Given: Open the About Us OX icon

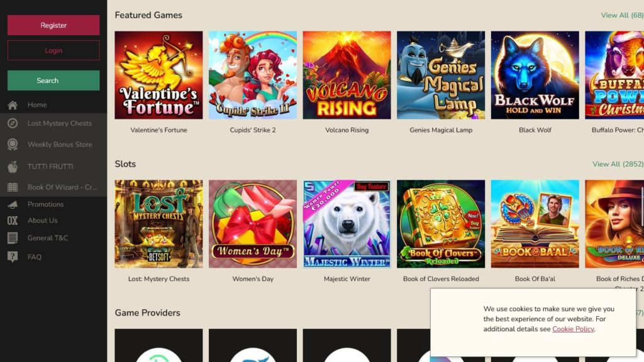Looking at the screenshot, I should tap(13, 221).
